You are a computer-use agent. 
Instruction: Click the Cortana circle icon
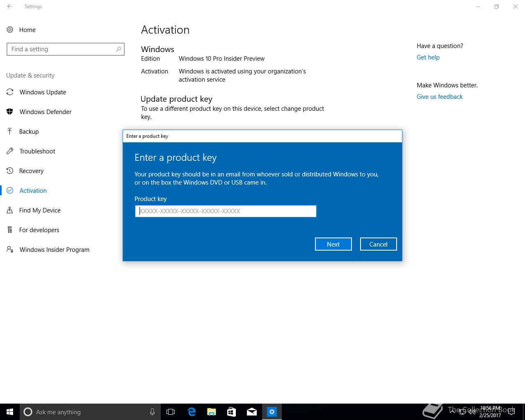[28, 412]
